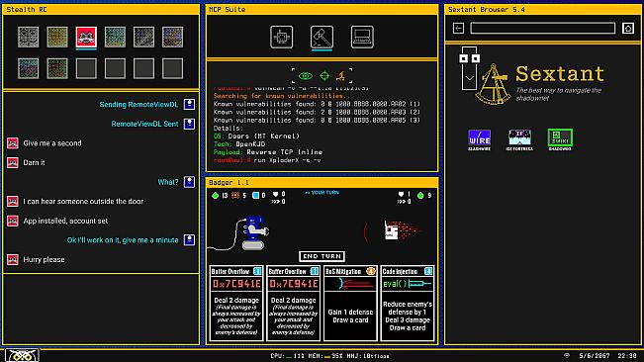The image size is (644, 362).
Task: Open the Ice Fortress bookmark
Action: click(x=519, y=140)
